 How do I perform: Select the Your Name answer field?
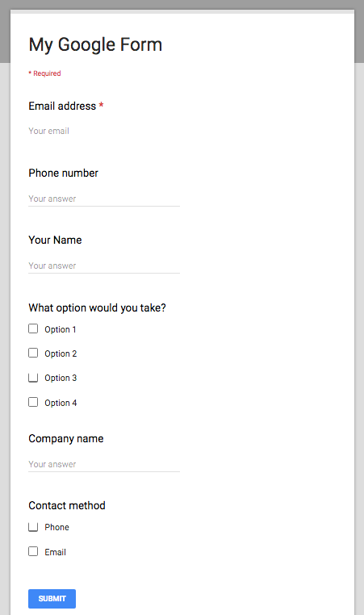coord(104,266)
